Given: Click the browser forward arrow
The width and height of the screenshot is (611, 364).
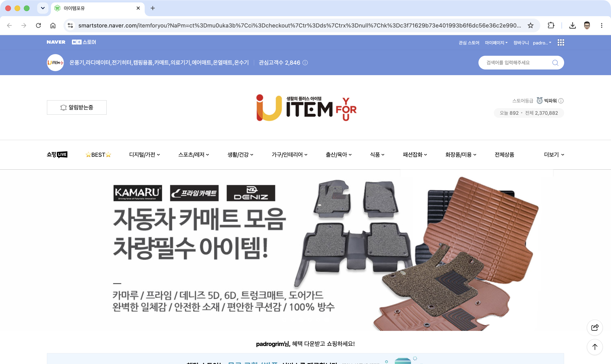Looking at the screenshot, I should [x=24, y=25].
